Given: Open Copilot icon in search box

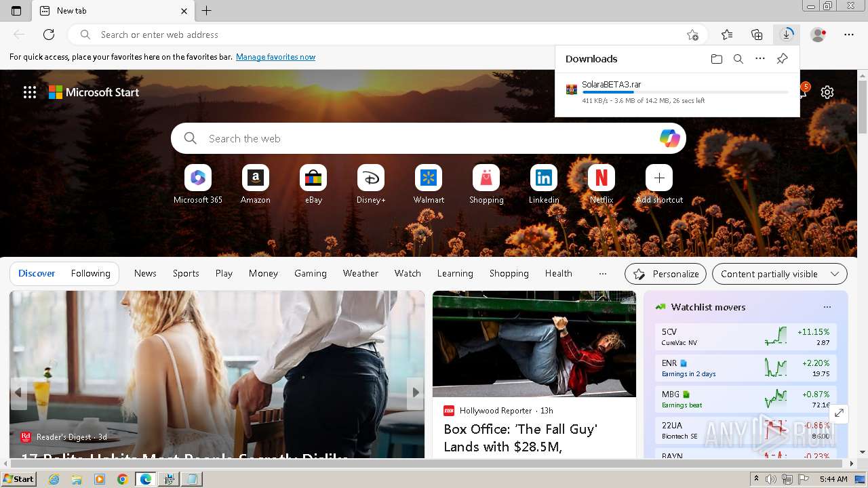Looking at the screenshot, I should click(669, 138).
